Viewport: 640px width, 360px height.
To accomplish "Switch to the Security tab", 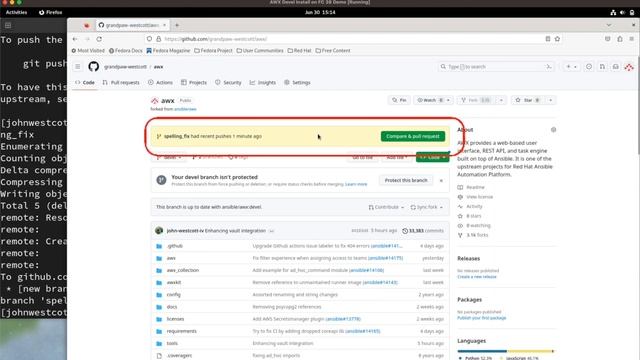I will point(228,82).
